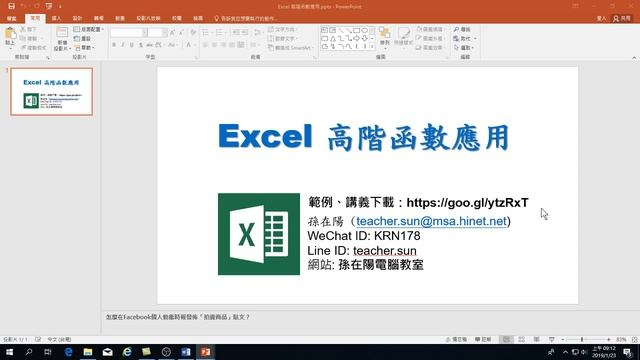Open the Action Center notification icon

click(628, 352)
